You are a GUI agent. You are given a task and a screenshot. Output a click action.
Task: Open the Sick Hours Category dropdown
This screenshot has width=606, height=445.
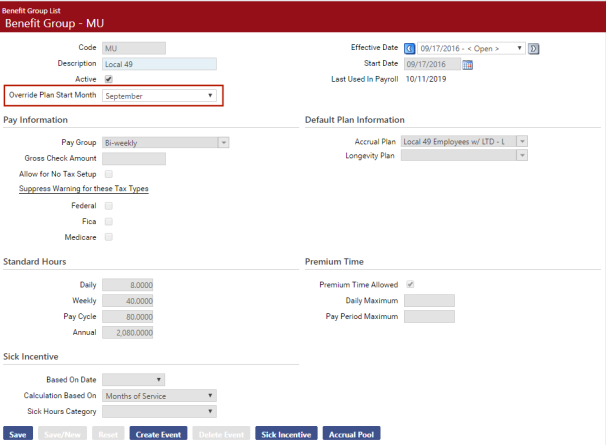tap(159, 411)
